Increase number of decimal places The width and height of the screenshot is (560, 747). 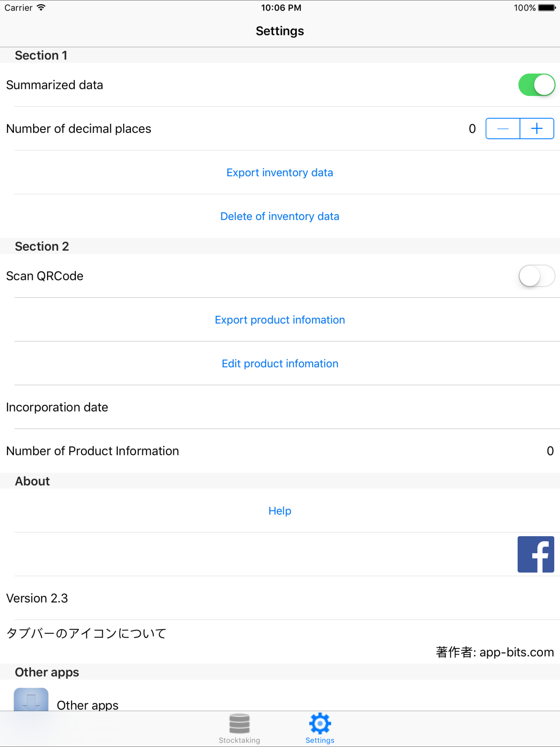[x=537, y=129]
